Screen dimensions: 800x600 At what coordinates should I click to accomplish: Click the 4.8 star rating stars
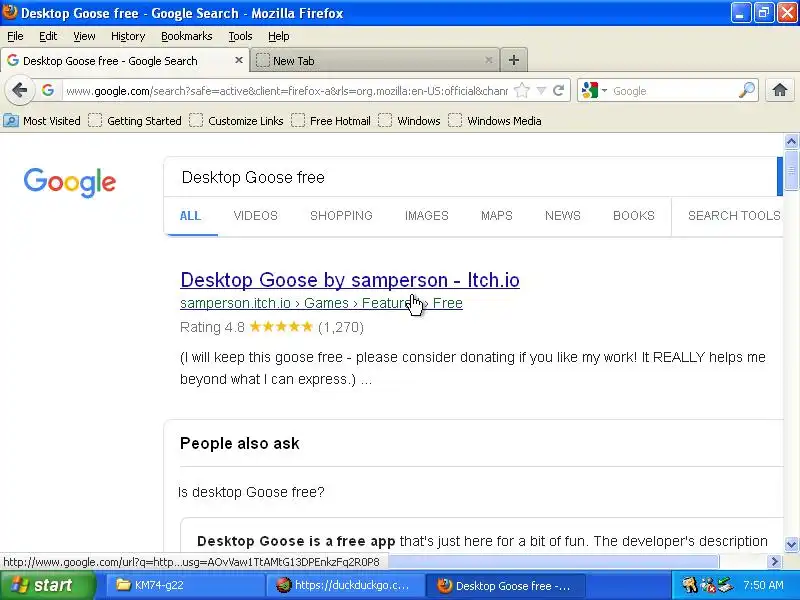[x=281, y=327]
